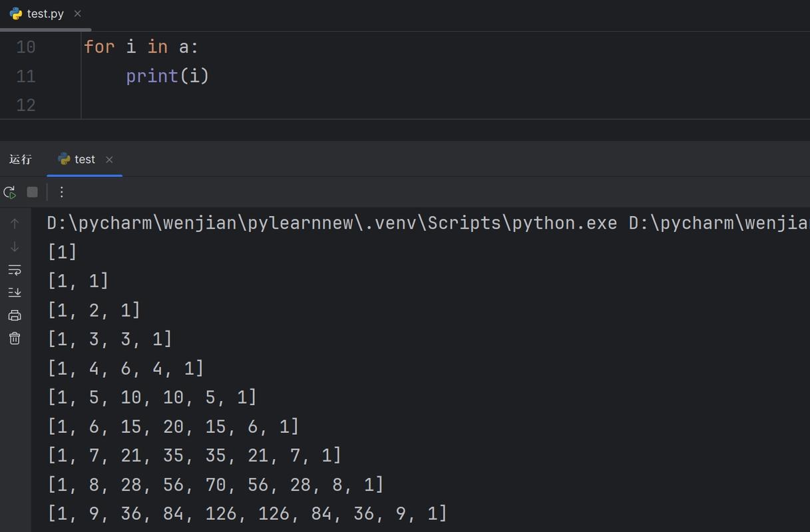Rerun the test script
Image resolution: width=810 pixels, height=532 pixels.
point(10,192)
